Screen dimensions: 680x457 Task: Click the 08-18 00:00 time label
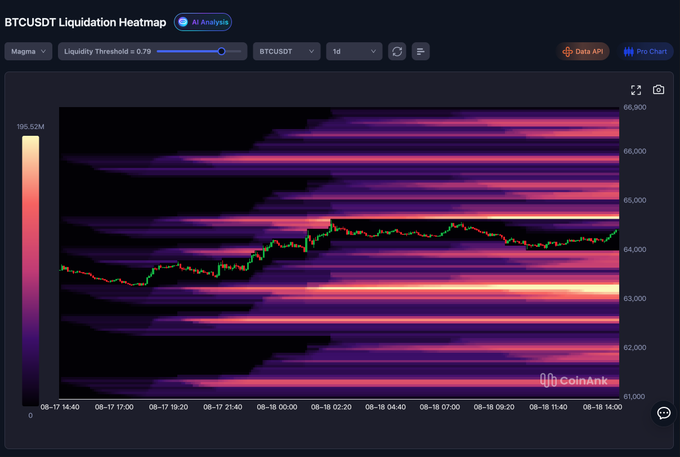pyautogui.click(x=277, y=407)
